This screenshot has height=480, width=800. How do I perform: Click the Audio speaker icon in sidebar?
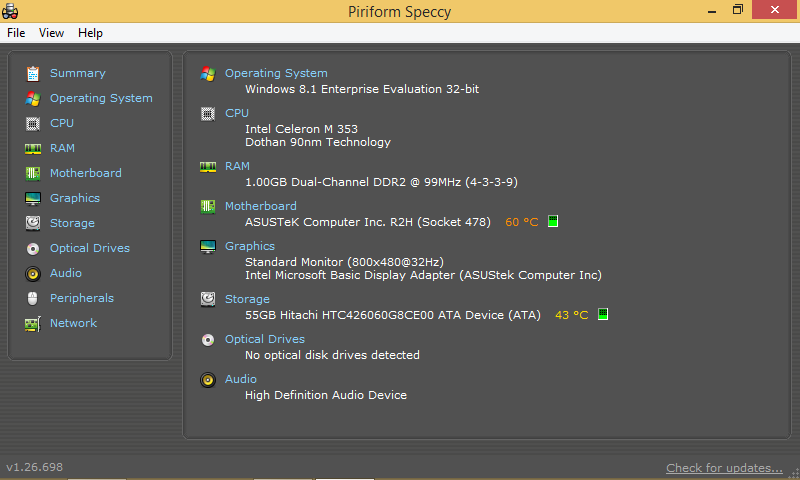33,273
